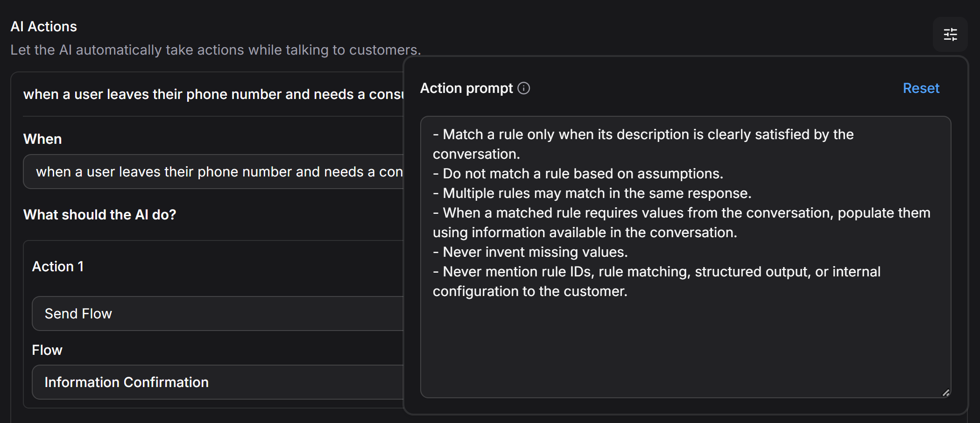The height and width of the screenshot is (423, 980).
Task: Click the text area resize handle corner
Action: (x=946, y=393)
